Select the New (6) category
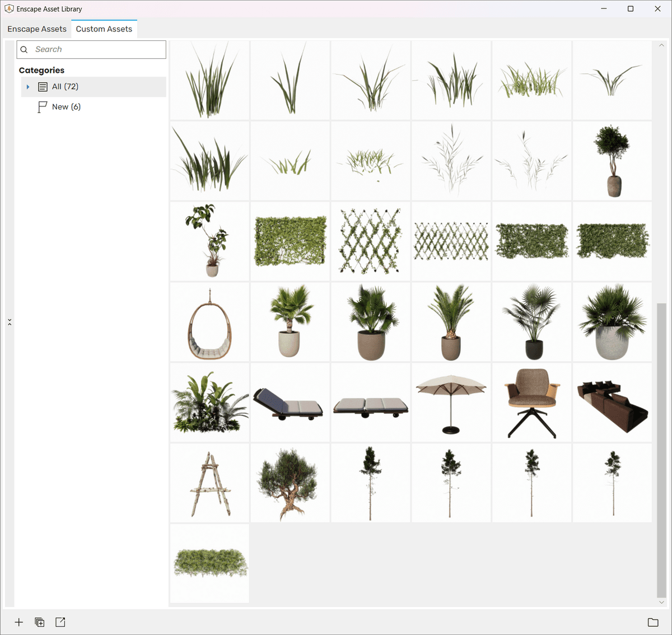 [x=66, y=107]
